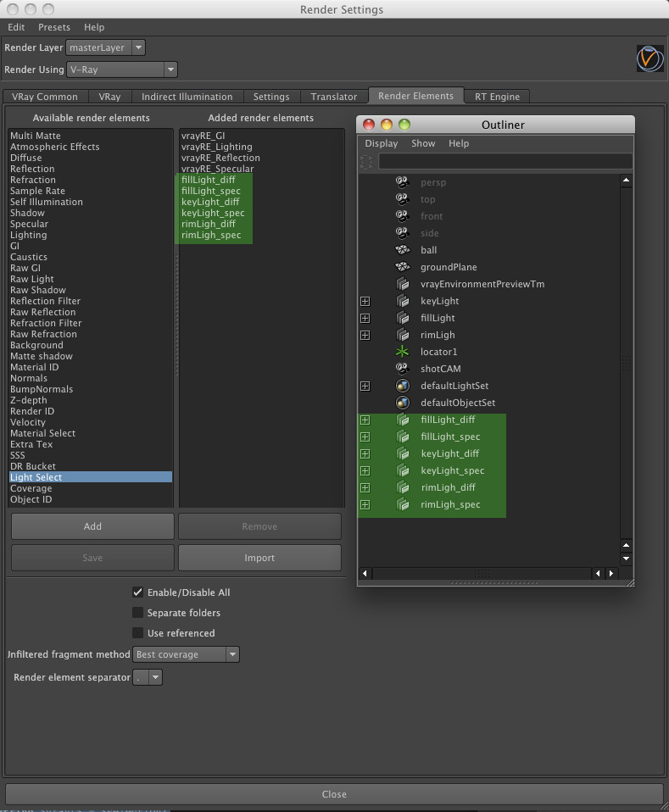Viewport: 669px width, 812px height.
Task: Click the rimLigh_diff node icon in Outliner
Action: 403,487
